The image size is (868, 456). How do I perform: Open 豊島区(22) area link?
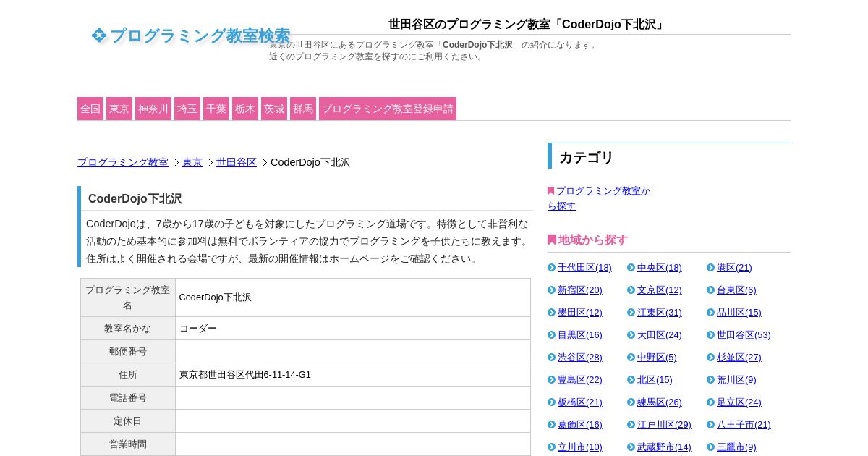580,380
